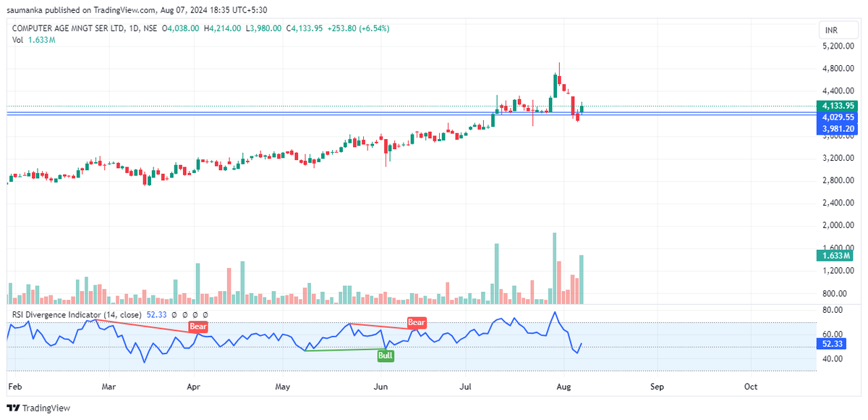The width and height of the screenshot is (868, 420).
Task: Select the Vol 1.633M legend
Action: [x=34, y=40]
